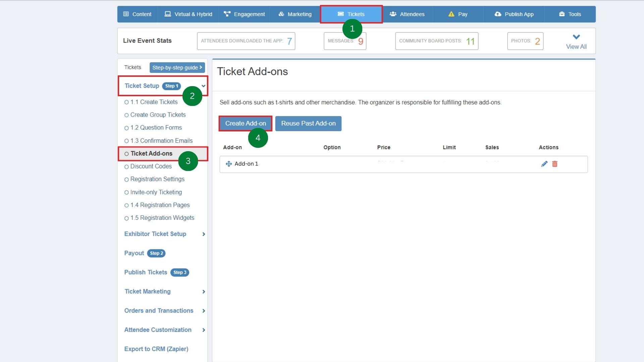Expand the Exhibitor Ticket Setup section
Screen dimensions: 644x362
204,234
